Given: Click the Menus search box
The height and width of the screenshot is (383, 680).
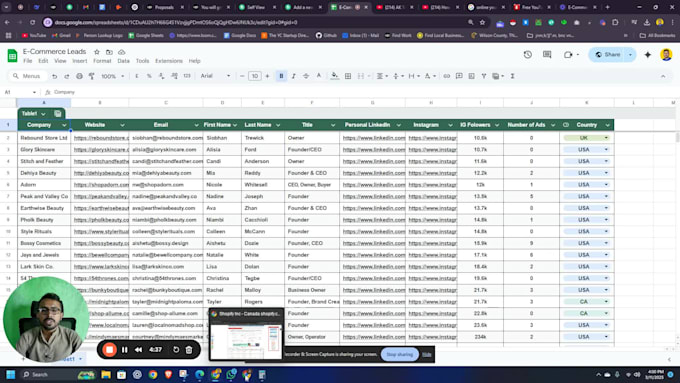Looking at the screenshot, I should click(28, 76).
